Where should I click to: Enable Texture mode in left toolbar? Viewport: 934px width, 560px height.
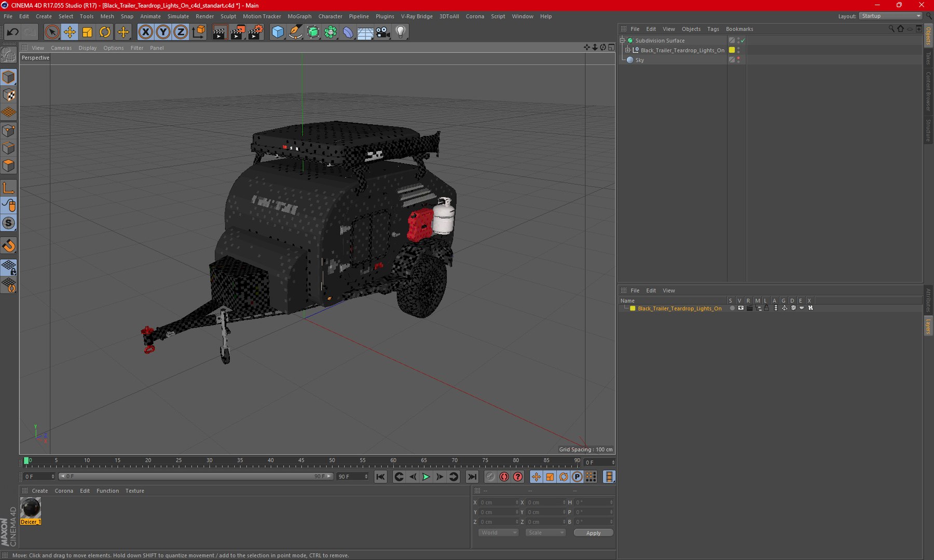click(x=9, y=95)
